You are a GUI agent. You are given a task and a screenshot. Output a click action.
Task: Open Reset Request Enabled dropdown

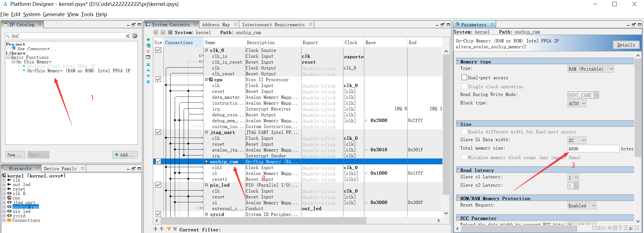[x=582, y=206]
